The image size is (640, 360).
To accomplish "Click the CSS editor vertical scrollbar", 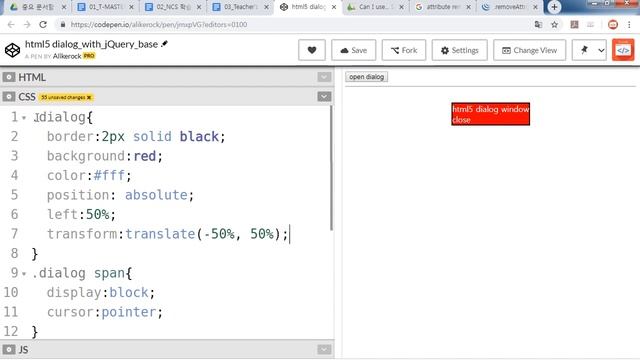I will [331, 168].
